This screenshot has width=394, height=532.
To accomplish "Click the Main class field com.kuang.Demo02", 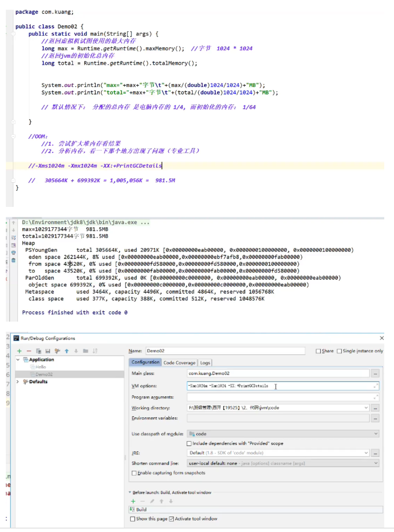I will 278,374.
